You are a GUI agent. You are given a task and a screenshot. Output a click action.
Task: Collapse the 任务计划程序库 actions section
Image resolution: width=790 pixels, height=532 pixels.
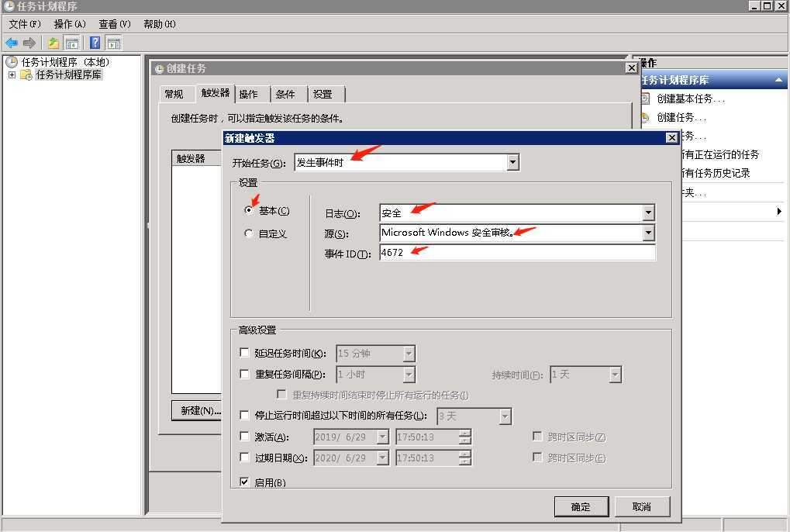778,80
